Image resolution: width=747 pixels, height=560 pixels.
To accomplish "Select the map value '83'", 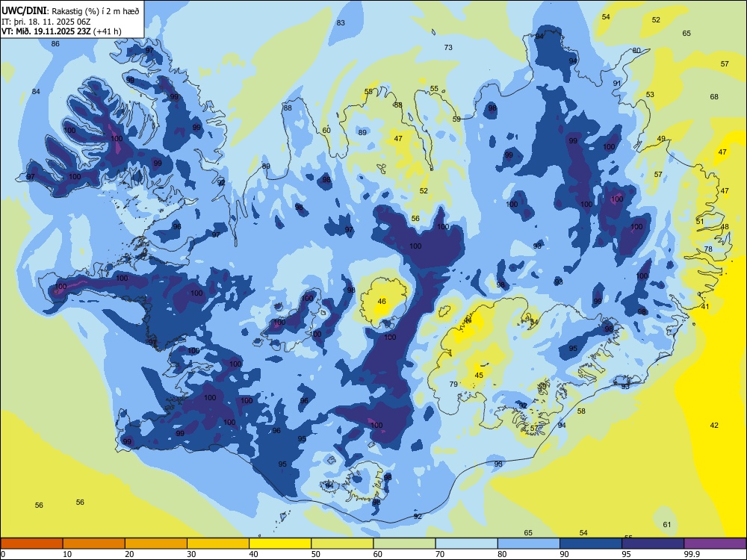I will [341, 23].
